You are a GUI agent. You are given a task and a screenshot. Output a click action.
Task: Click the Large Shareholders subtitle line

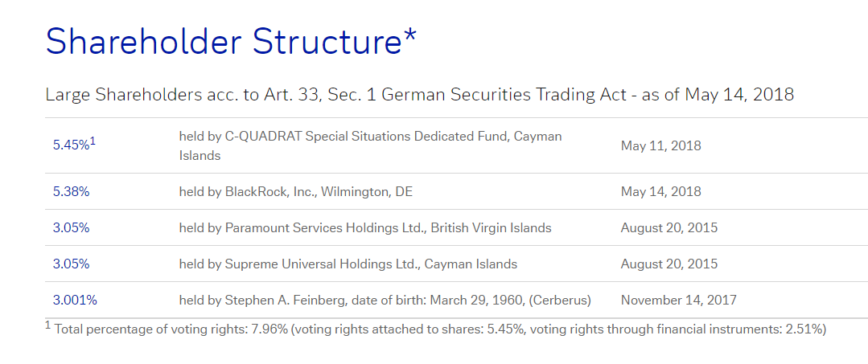tap(419, 95)
